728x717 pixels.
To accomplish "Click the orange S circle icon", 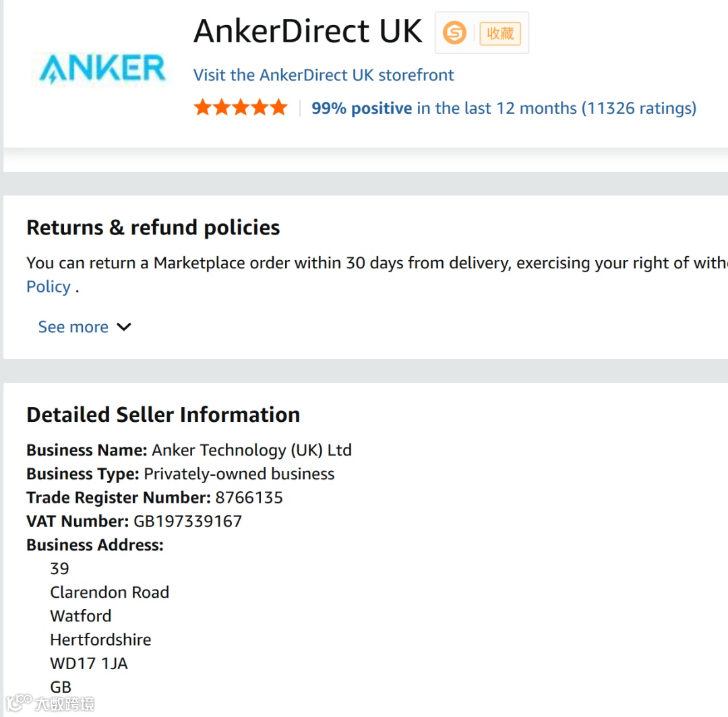I will 454,32.
